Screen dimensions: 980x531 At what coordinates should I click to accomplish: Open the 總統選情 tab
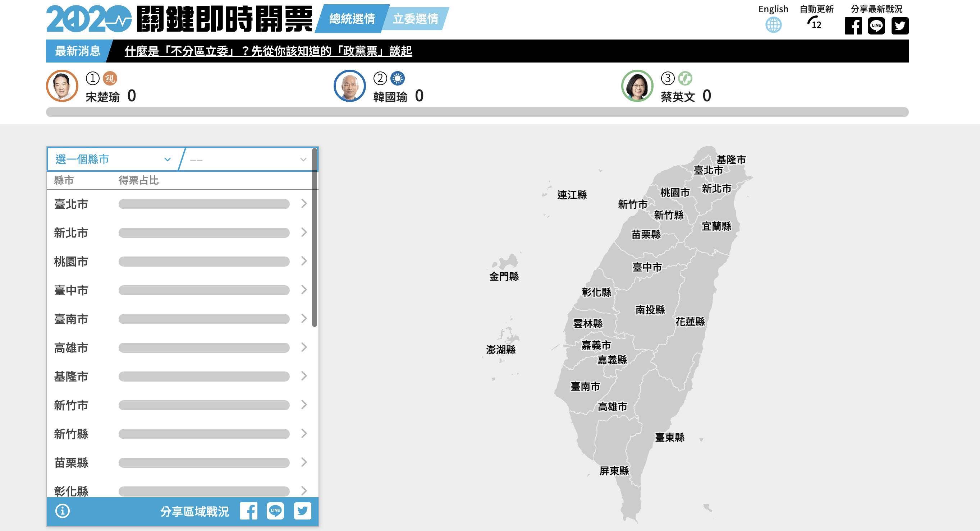352,19
